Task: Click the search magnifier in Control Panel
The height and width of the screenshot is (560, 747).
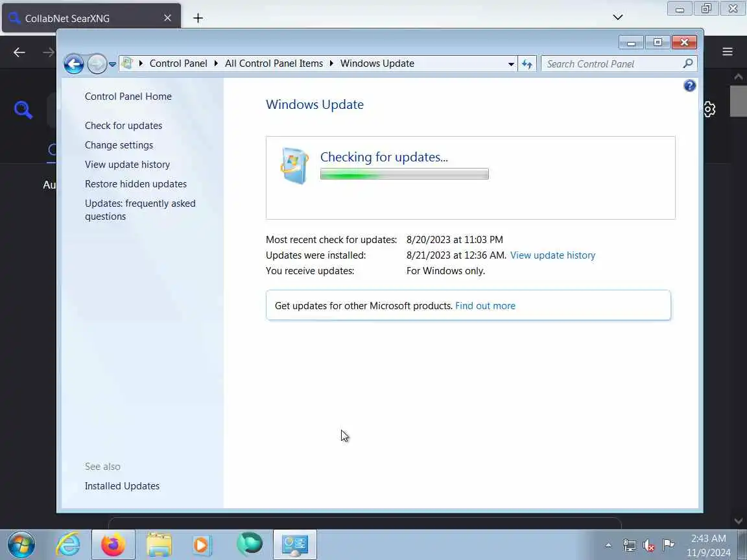Action: pyautogui.click(x=688, y=64)
